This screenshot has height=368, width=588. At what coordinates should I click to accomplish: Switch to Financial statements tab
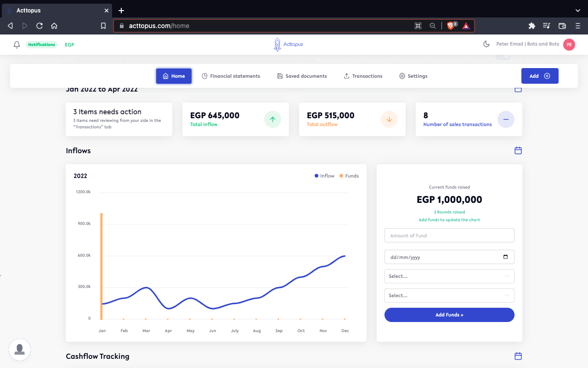click(231, 76)
